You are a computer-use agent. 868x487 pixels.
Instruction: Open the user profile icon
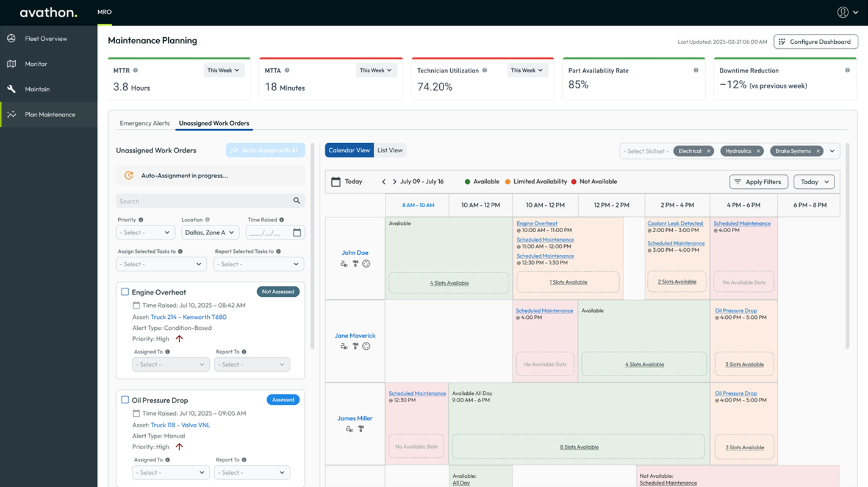(842, 12)
